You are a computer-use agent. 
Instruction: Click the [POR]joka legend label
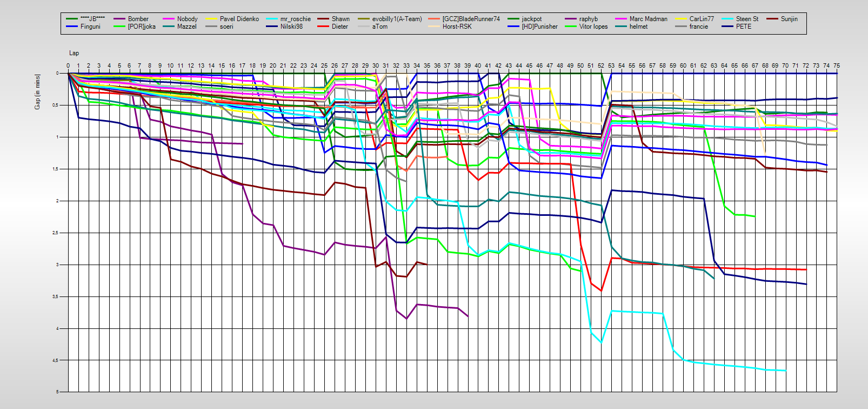(x=142, y=27)
